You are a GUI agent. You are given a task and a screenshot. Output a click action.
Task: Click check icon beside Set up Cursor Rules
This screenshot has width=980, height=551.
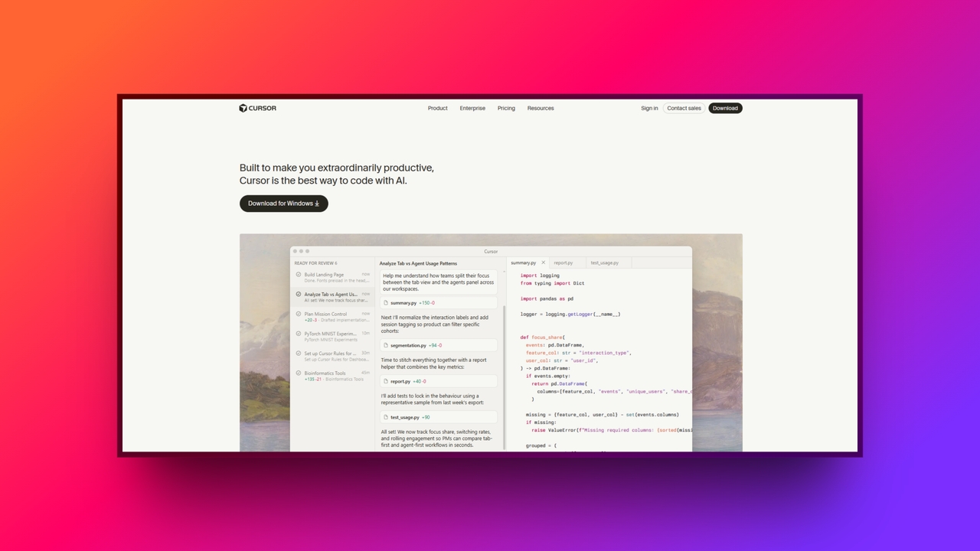click(x=299, y=354)
